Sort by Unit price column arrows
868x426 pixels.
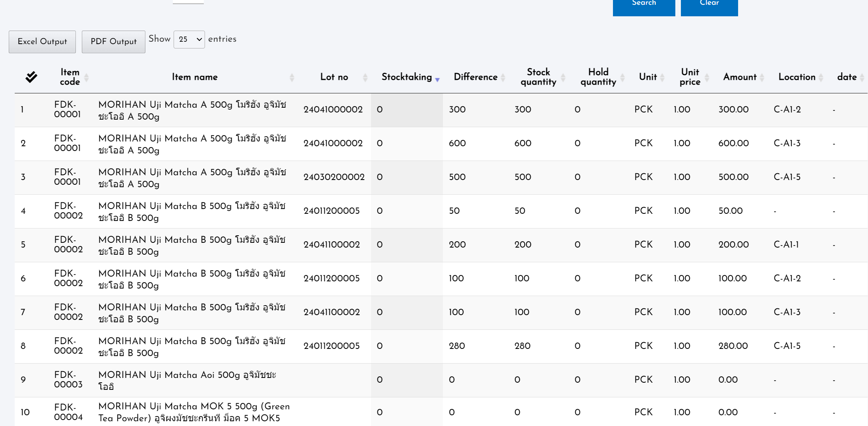[707, 77]
